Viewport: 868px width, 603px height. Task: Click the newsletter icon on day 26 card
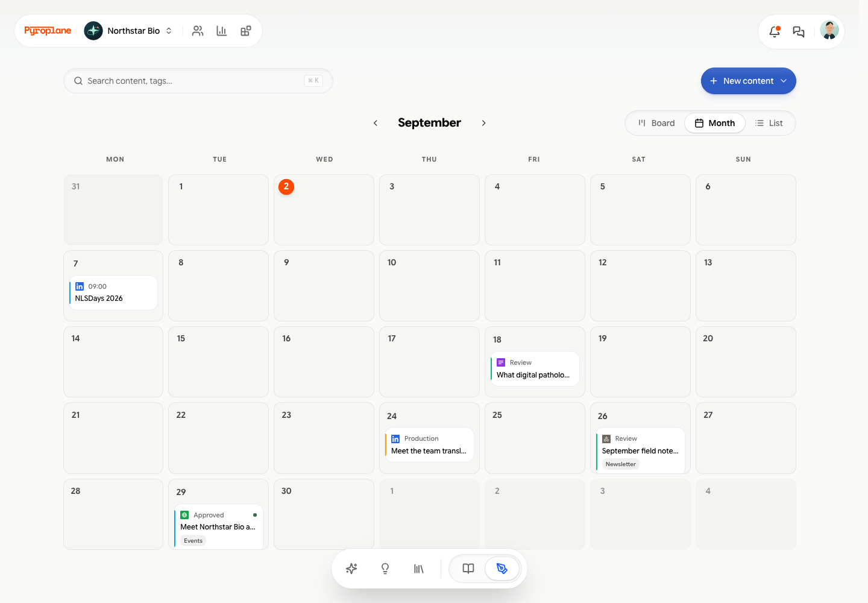pos(606,439)
